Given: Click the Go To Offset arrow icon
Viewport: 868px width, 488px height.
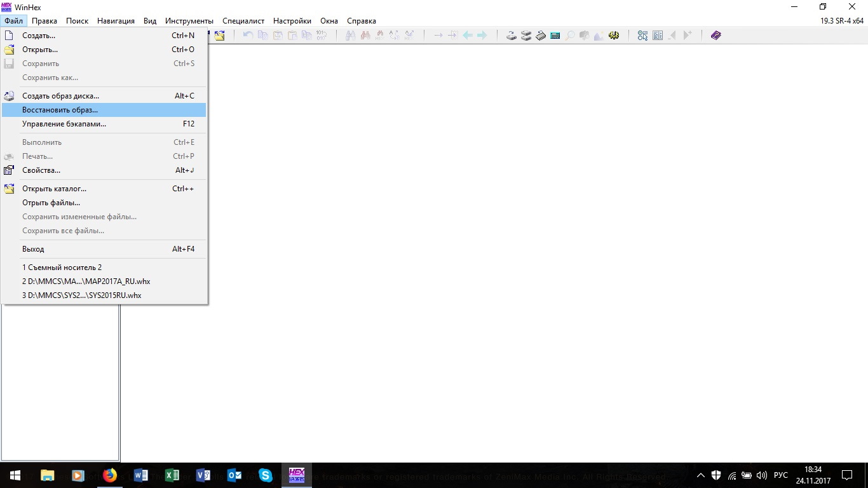Looking at the screenshot, I should pos(438,36).
